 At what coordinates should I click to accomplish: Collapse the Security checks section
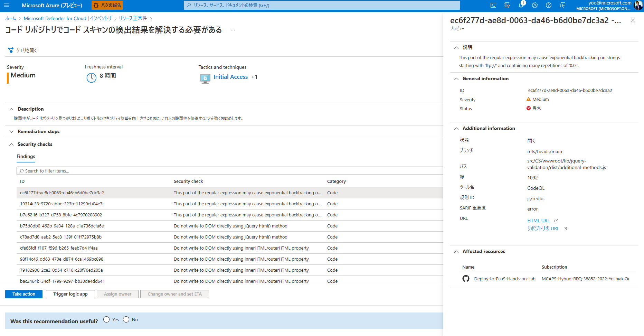coord(11,144)
